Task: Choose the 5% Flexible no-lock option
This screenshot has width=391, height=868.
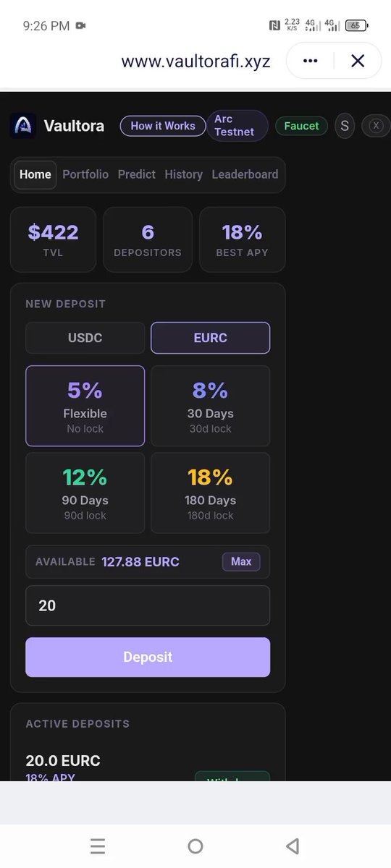Action: pos(85,406)
